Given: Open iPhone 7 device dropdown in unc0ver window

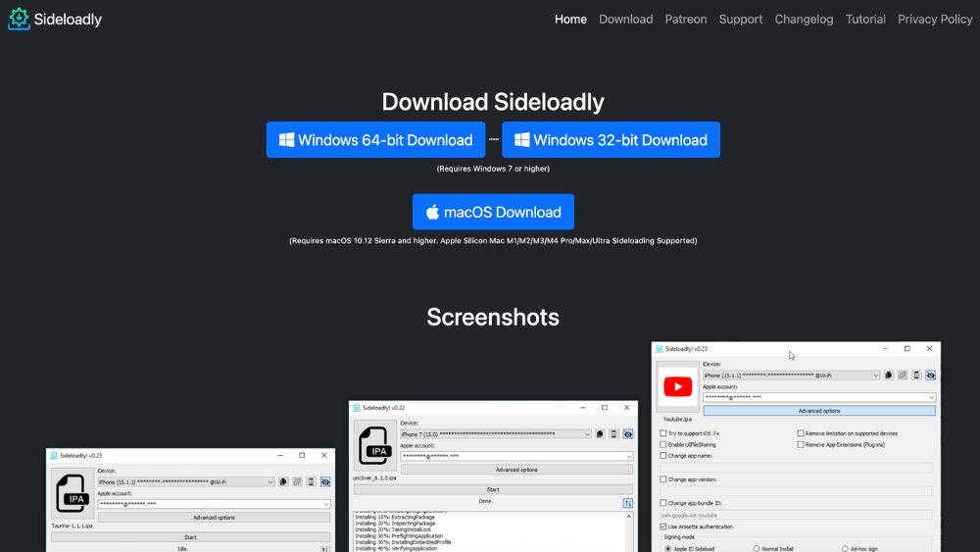Looking at the screenshot, I should (x=496, y=433).
